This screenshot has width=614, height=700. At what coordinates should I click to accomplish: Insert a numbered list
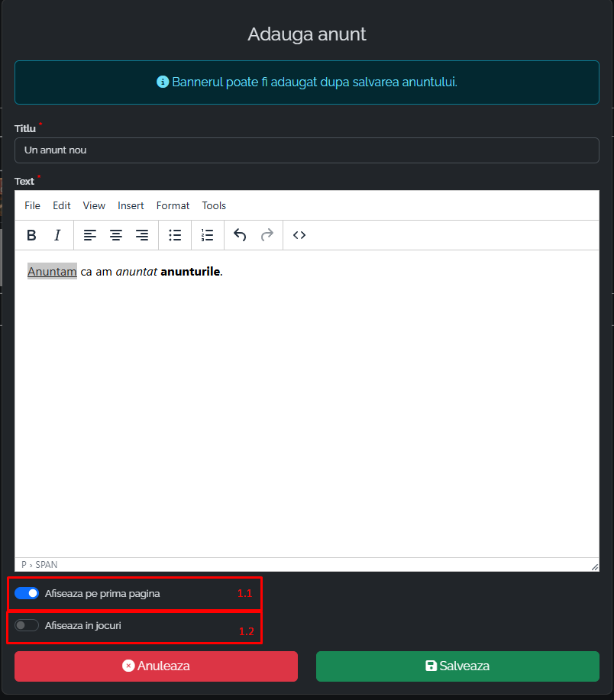coord(208,235)
